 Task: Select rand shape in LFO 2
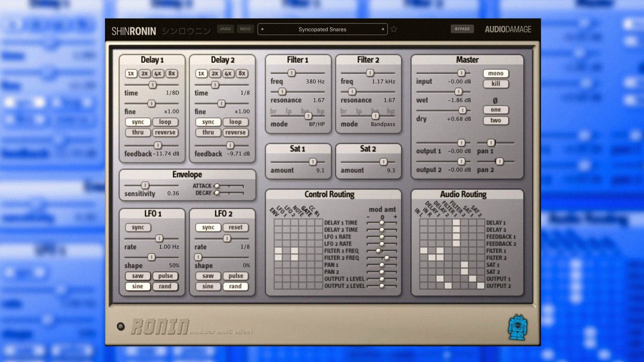235,286
